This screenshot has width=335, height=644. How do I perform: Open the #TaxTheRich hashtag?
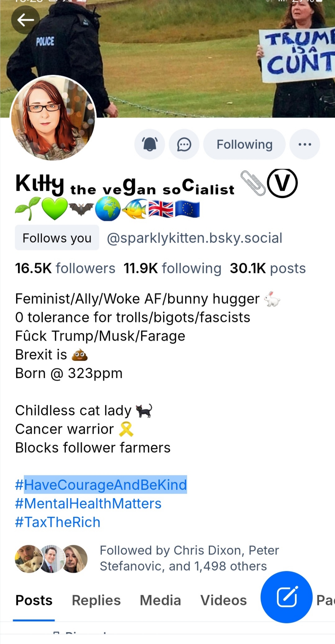coord(58,522)
